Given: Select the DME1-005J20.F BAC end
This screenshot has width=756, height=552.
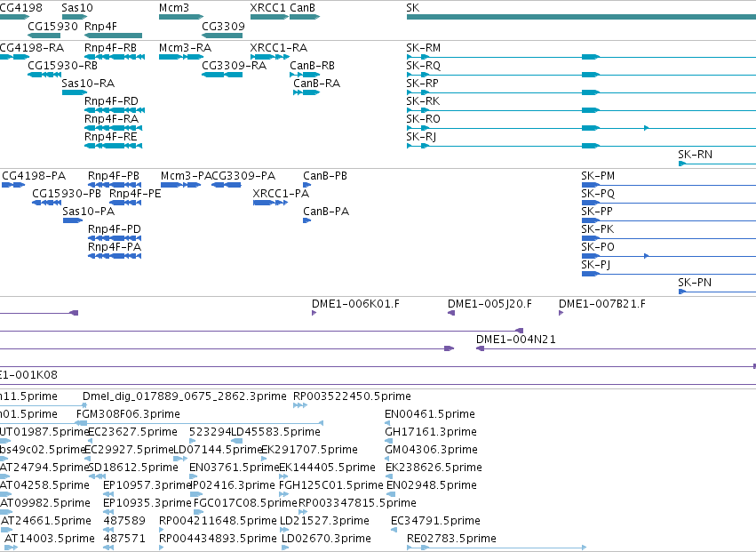Looking at the screenshot, I should coord(489,304).
